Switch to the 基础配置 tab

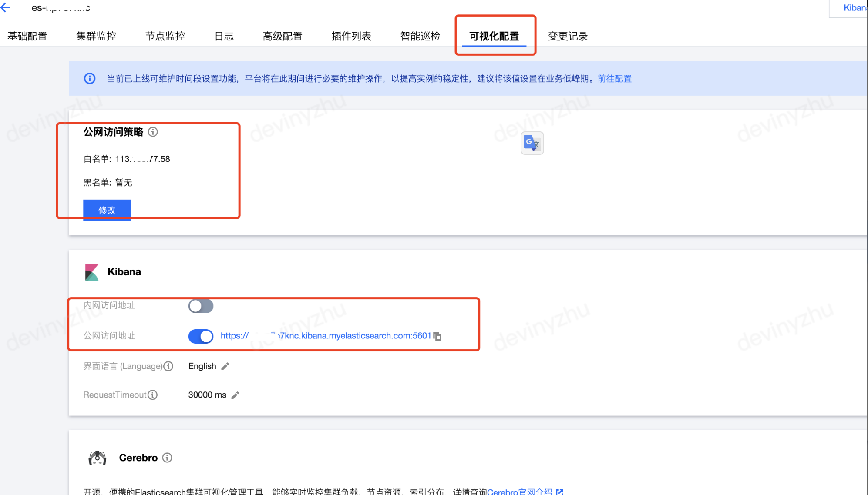27,36
